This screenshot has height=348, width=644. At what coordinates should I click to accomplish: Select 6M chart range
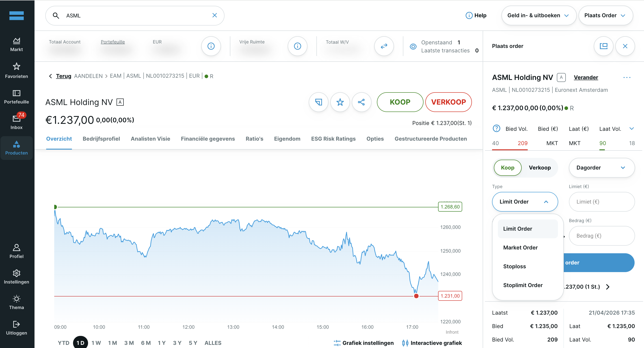point(146,343)
